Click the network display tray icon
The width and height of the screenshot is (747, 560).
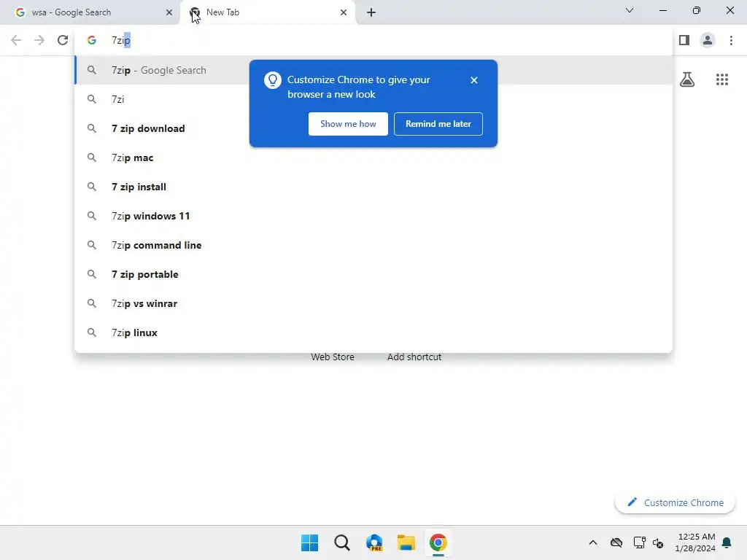(639, 542)
